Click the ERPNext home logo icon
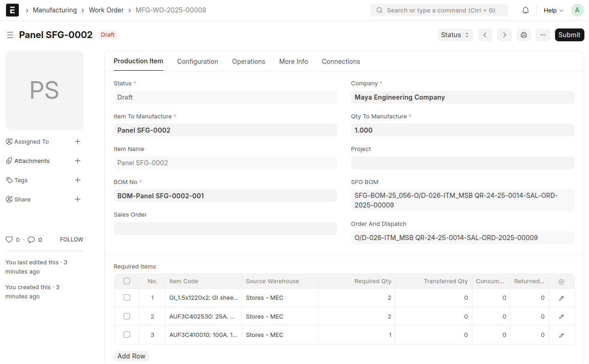The image size is (589, 364). [x=12, y=10]
